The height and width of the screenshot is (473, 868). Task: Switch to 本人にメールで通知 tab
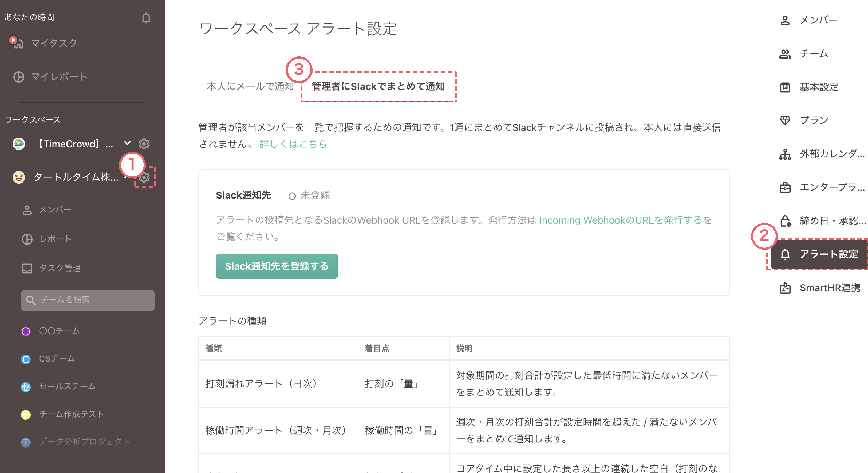250,86
